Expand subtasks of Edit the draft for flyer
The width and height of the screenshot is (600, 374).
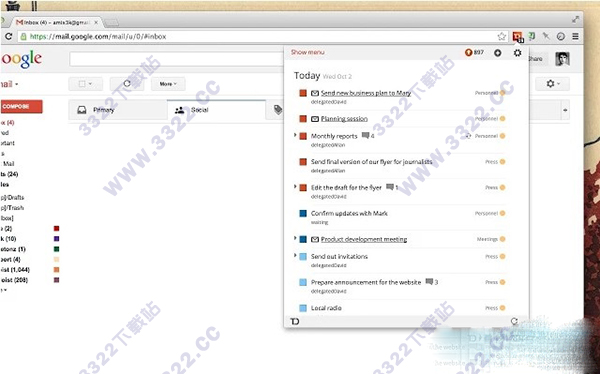(x=295, y=186)
